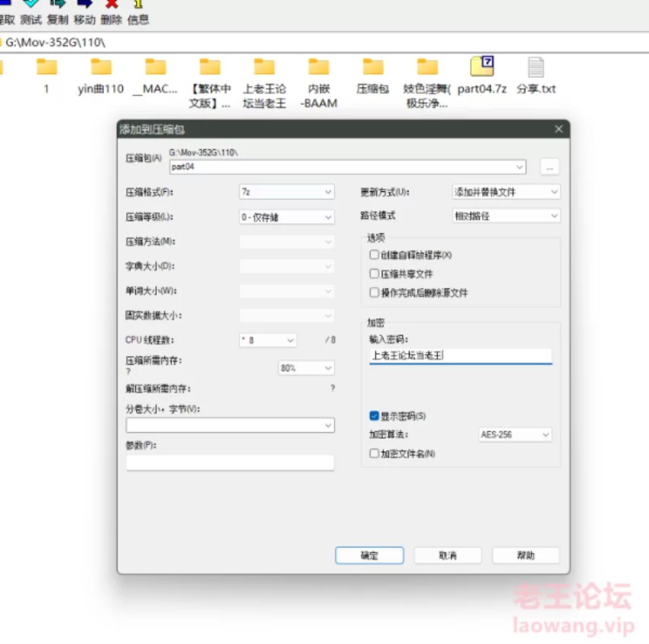Click the 确定 button
The height and width of the screenshot is (644, 649).
(x=369, y=555)
